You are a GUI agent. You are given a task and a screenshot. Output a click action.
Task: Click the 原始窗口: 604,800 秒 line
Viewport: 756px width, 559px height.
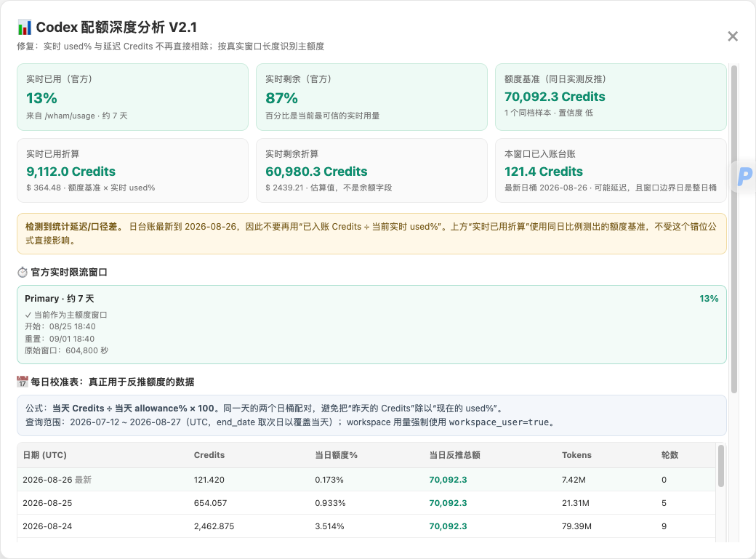coord(67,350)
